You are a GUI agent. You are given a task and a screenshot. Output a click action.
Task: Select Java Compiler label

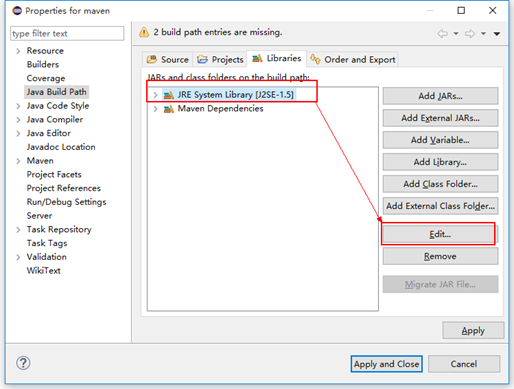(x=55, y=120)
